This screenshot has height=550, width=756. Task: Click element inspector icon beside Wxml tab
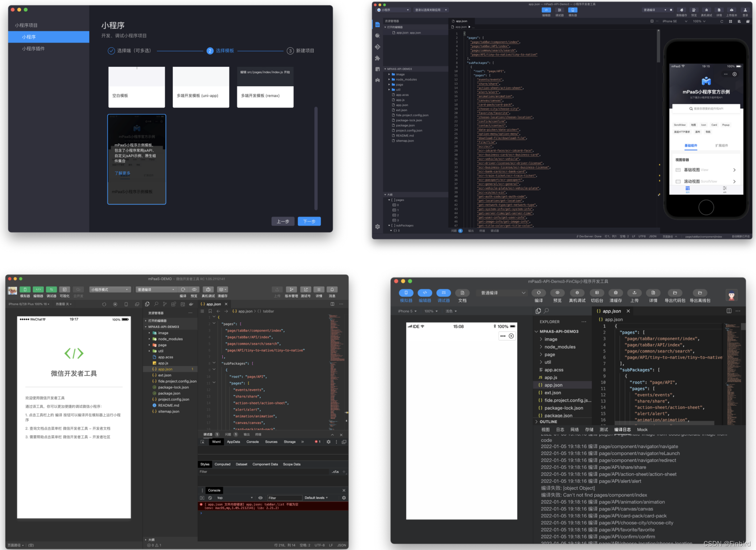click(x=202, y=442)
